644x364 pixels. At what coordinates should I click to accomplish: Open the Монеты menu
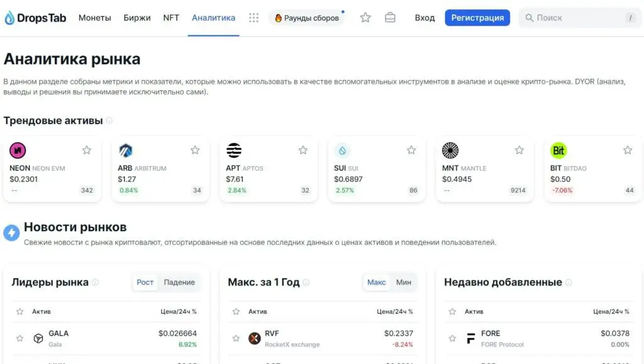pos(95,18)
